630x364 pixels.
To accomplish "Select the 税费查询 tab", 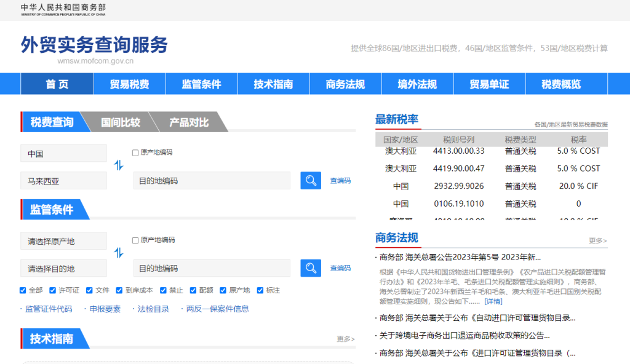I will click(52, 122).
